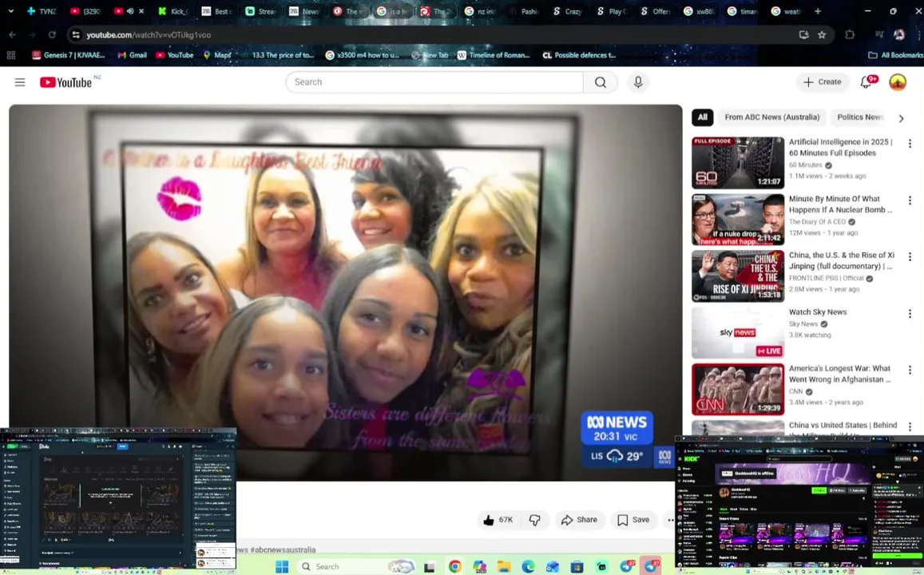This screenshot has height=575, width=924.
Task: Switch to the Kick browser tab
Action: coord(173,11)
